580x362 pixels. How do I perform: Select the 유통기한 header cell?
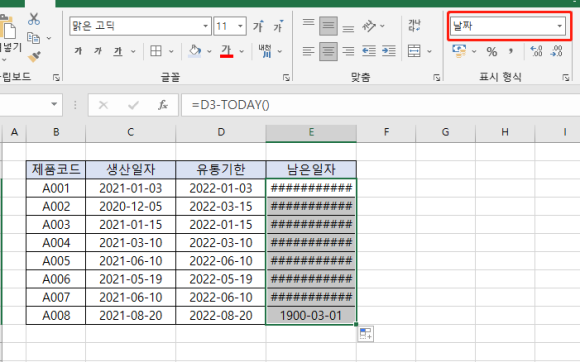tap(221, 170)
